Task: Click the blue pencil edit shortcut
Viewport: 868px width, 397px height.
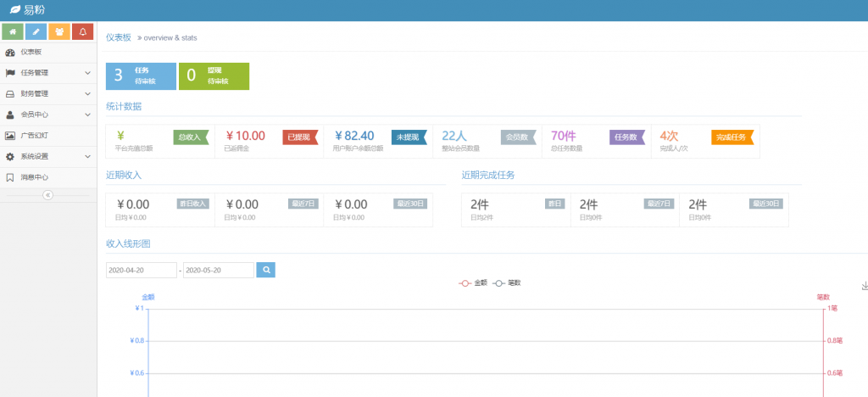Action: pos(36,32)
